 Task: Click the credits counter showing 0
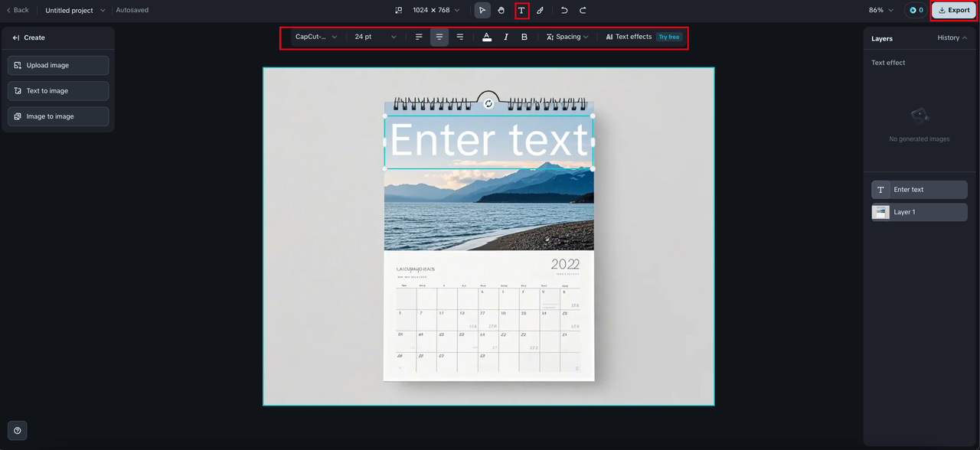coord(916,11)
